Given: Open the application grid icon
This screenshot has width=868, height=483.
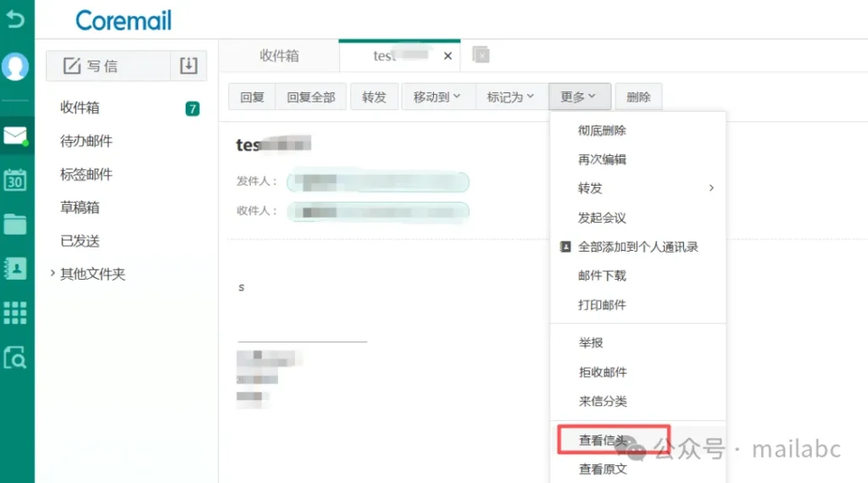Looking at the screenshot, I should [x=15, y=313].
